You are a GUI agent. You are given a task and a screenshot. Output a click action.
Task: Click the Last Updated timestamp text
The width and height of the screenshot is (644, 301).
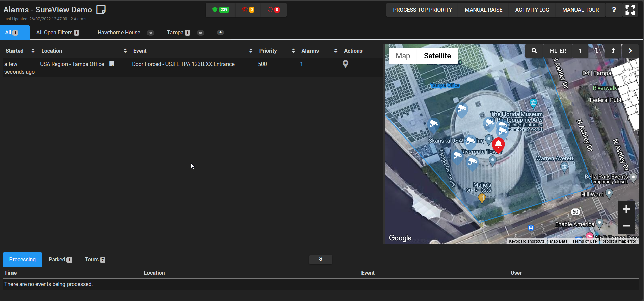click(x=45, y=19)
